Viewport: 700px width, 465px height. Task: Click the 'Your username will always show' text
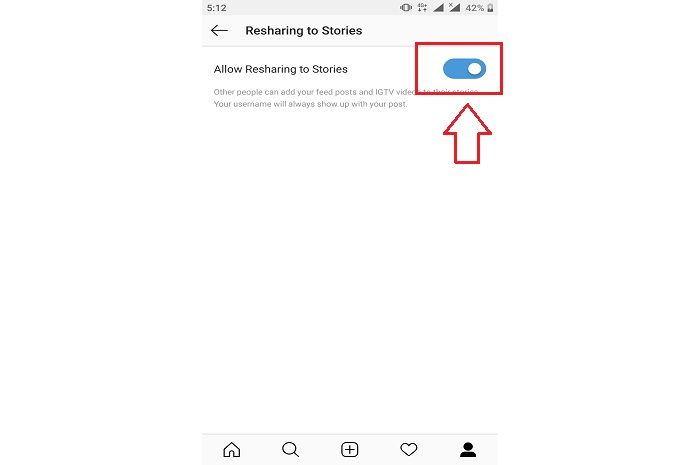[310, 104]
